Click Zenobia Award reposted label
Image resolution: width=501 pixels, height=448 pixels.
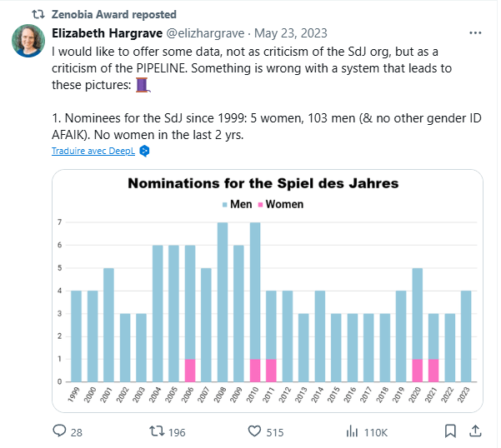click(114, 14)
